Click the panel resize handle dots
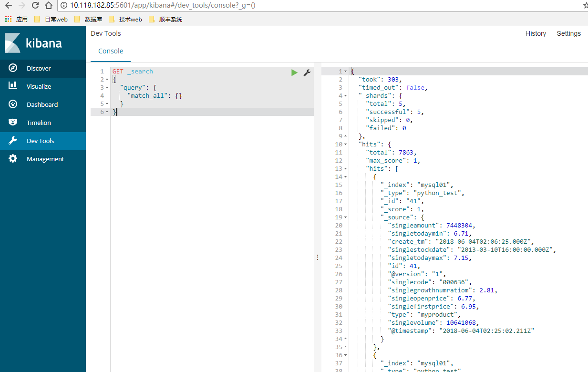 click(318, 257)
